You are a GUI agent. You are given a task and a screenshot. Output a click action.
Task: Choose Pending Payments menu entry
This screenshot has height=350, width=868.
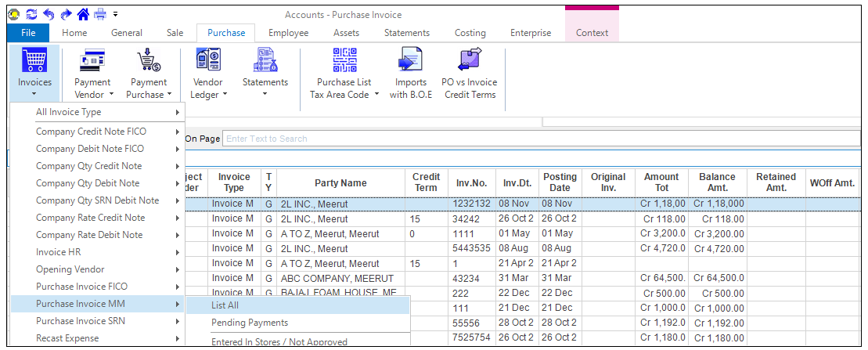coord(249,323)
